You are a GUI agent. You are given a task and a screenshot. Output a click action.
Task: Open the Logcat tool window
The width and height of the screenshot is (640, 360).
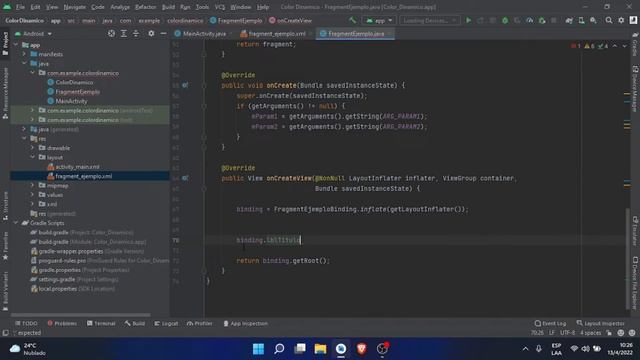click(x=166, y=323)
